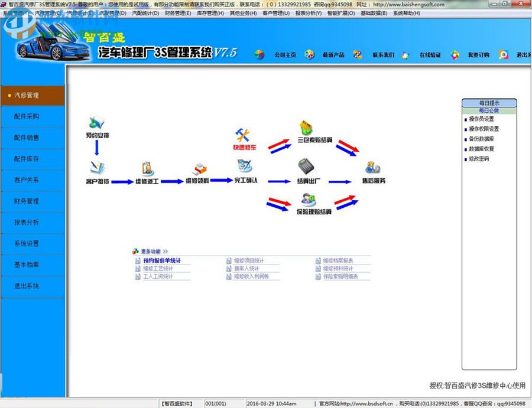Open the 系统帮助(H) menu

pyautogui.click(x=407, y=13)
